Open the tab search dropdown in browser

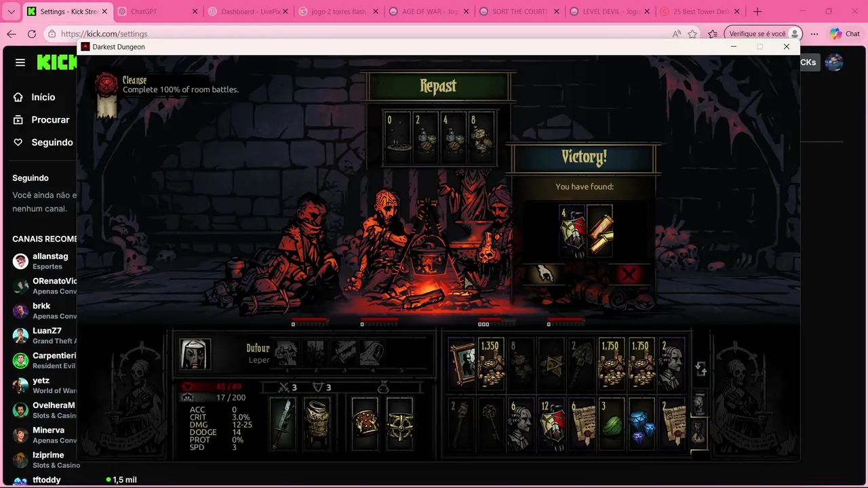click(x=11, y=12)
